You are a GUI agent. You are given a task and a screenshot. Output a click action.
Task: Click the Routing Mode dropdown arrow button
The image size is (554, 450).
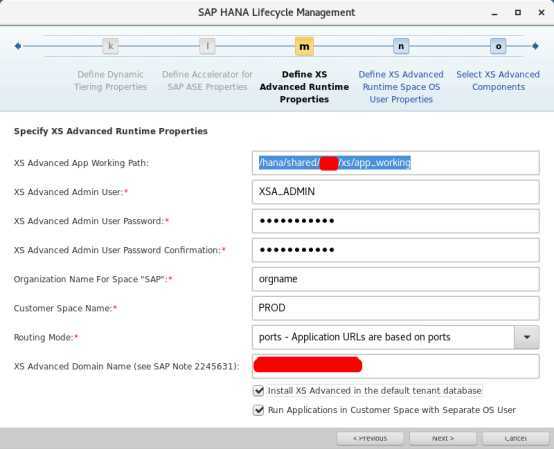click(526, 337)
